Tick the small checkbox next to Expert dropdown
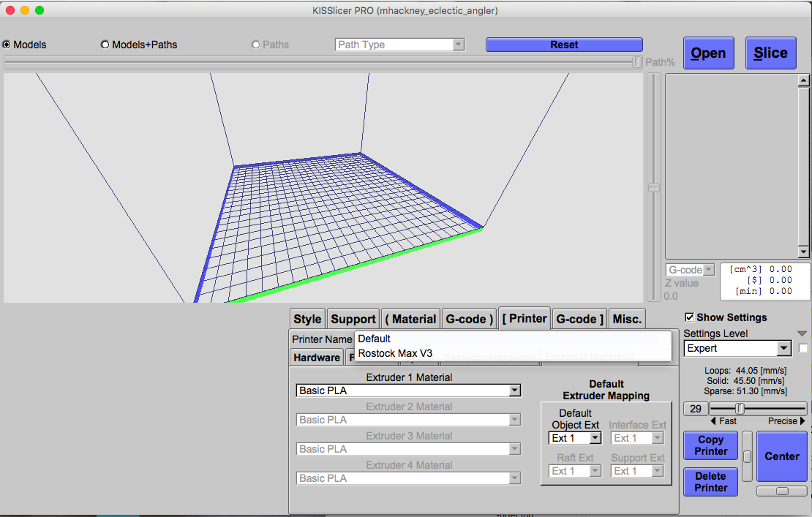 (x=803, y=348)
